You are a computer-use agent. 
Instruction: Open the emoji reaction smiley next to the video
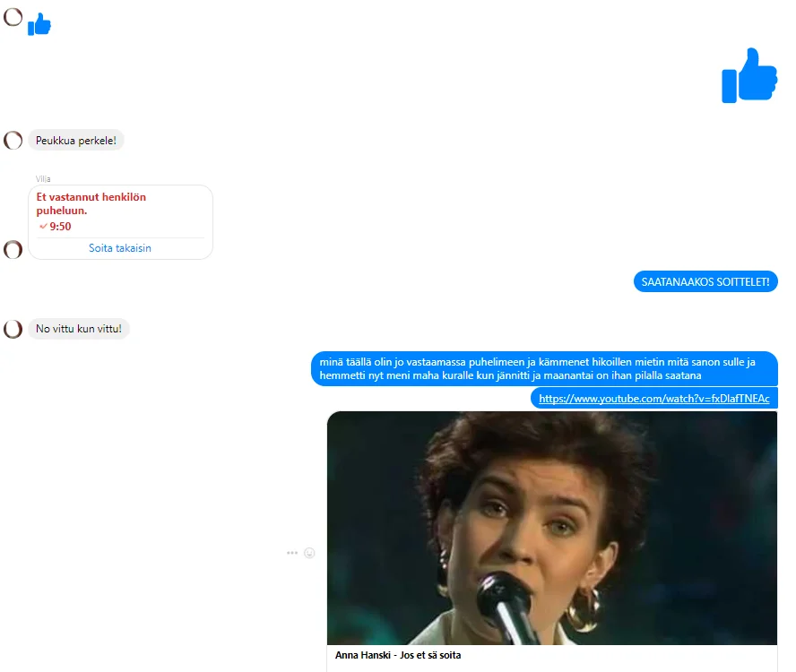click(x=310, y=553)
